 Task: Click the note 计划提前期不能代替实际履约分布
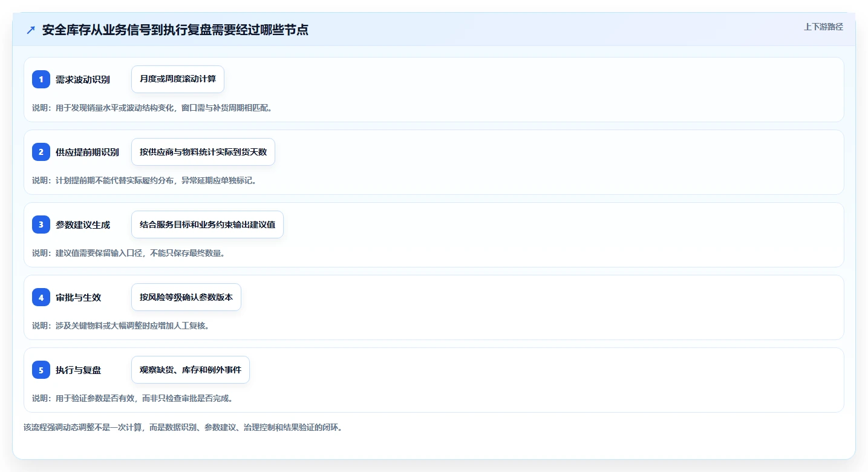116,180
